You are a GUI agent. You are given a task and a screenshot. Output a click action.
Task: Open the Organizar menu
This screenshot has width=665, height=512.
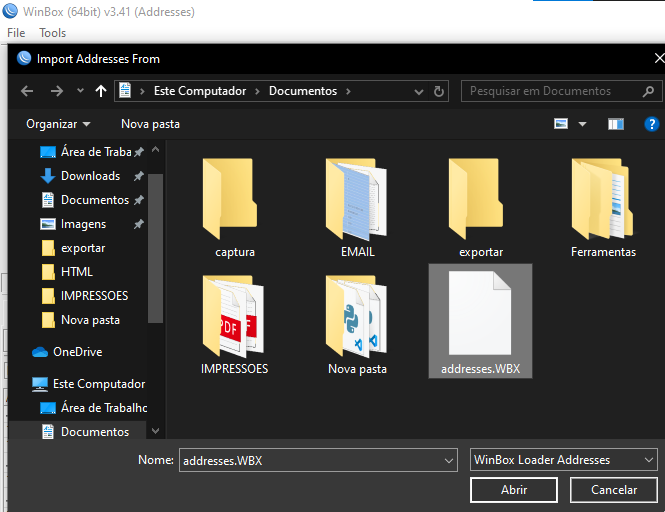click(58, 124)
